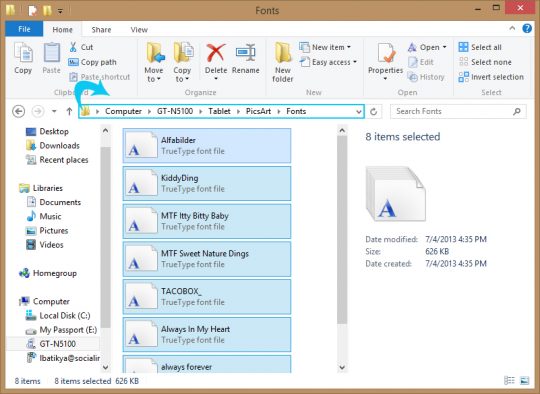
Task: Expand the address bar history dropdown
Action: 359,112
